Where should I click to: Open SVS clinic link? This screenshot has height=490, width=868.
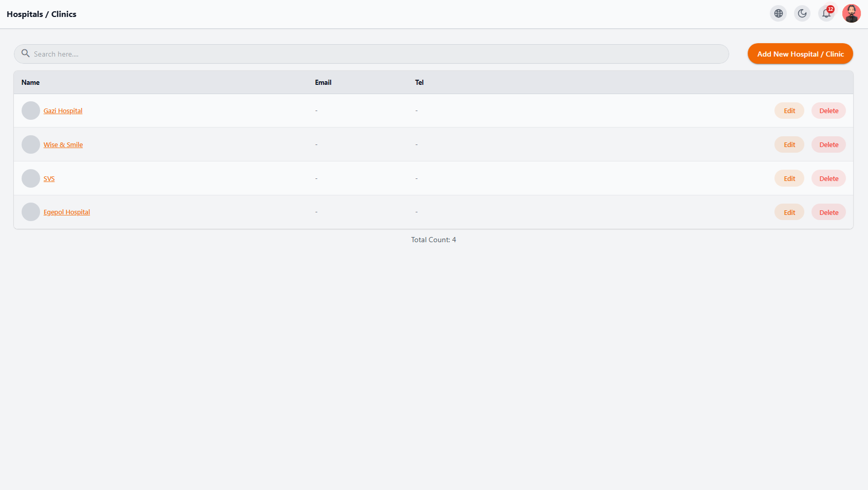click(49, 179)
